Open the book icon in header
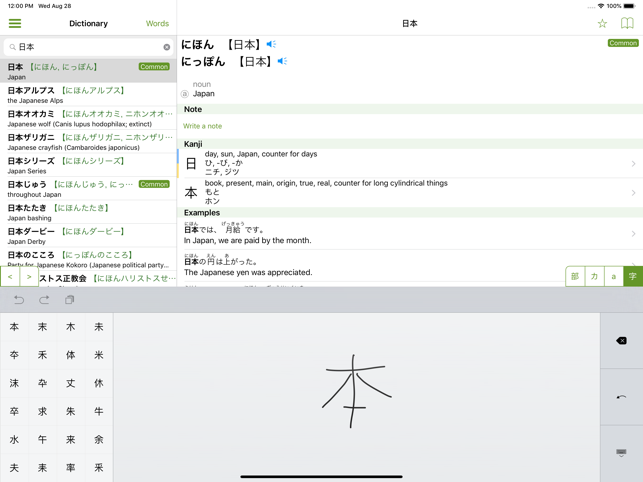This screenshot has height=482, width=643. tap(627, 23)
